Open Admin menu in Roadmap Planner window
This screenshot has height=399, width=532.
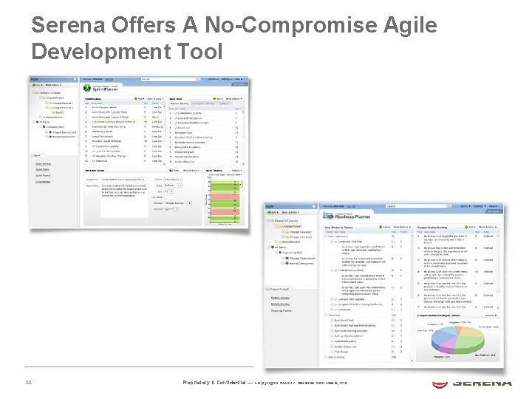tap(465, 206)
